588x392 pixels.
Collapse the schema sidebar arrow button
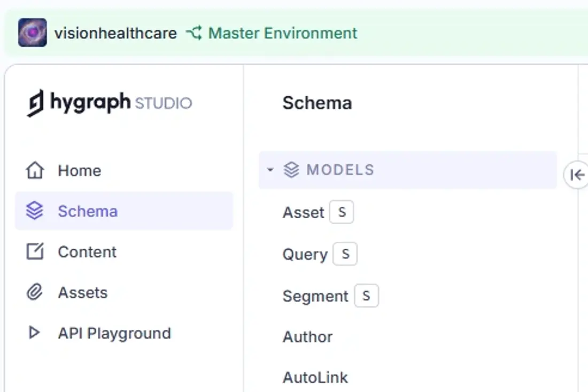click(x=577, y=175)
